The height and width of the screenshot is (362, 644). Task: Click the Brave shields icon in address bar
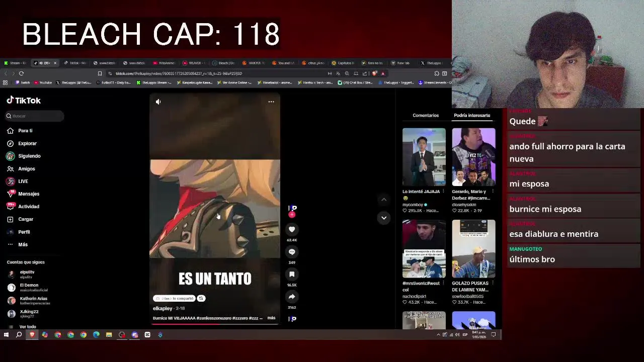pyautogui.click(x=374, y=73)
